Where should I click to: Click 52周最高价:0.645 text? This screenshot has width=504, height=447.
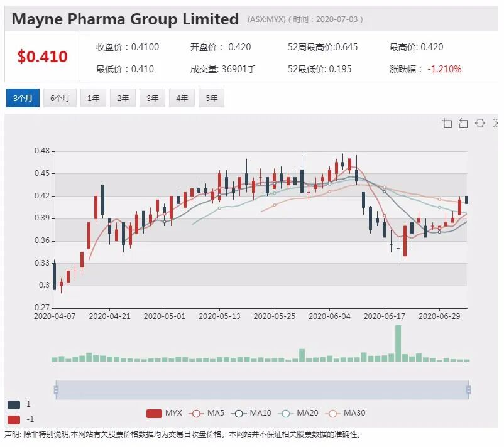(323, 47)
